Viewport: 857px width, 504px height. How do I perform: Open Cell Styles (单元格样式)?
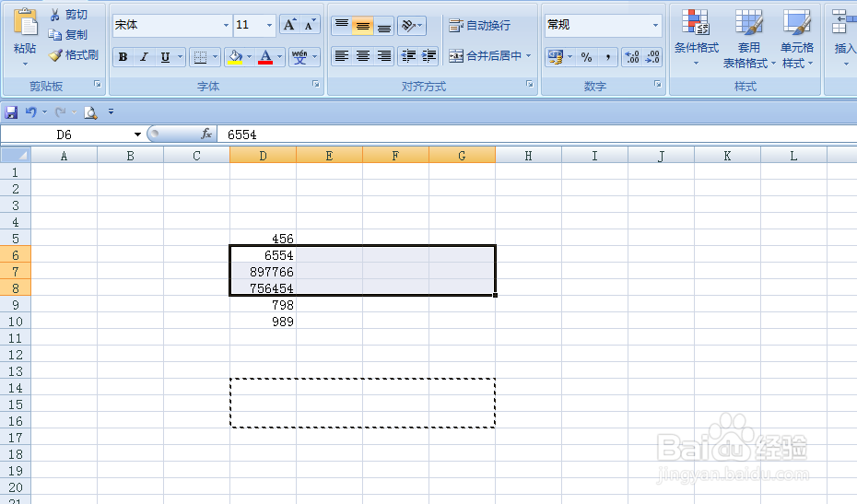(797, 39)
